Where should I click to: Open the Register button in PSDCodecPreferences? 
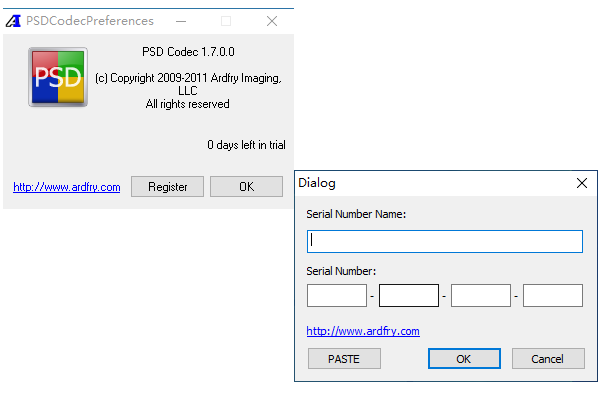click(x=167, y=186)
